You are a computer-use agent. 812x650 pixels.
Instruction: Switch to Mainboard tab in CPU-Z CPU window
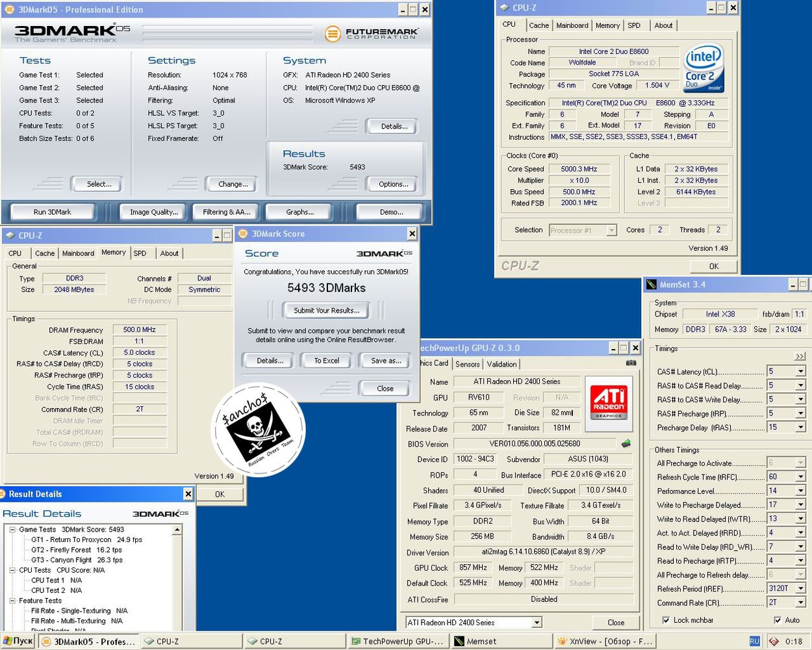click(x=572, y=25)
